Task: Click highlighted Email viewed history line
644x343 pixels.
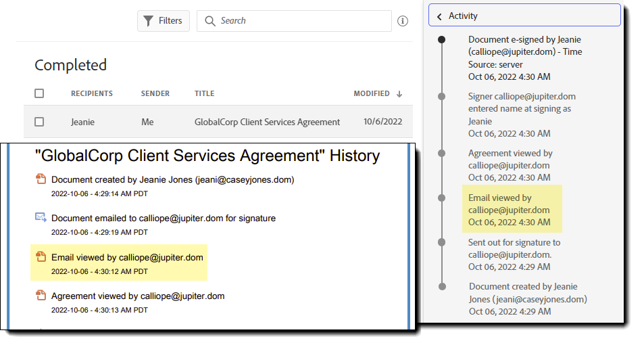Action: click(x=127, y=258)
